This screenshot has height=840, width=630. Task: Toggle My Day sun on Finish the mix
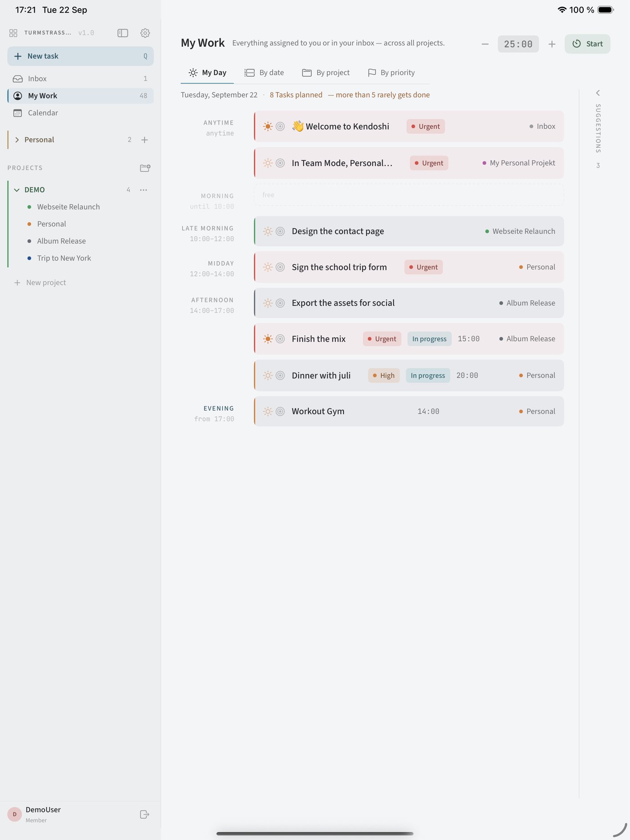click(x=268, y=339)
